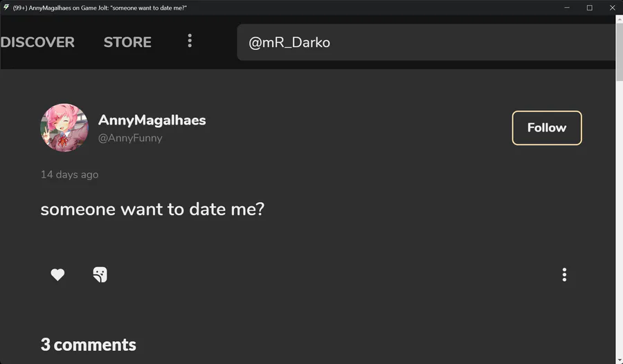Open the @AnnyFunny username link
This screenshot has width=623, height=364.
click(x=130, y=138)
